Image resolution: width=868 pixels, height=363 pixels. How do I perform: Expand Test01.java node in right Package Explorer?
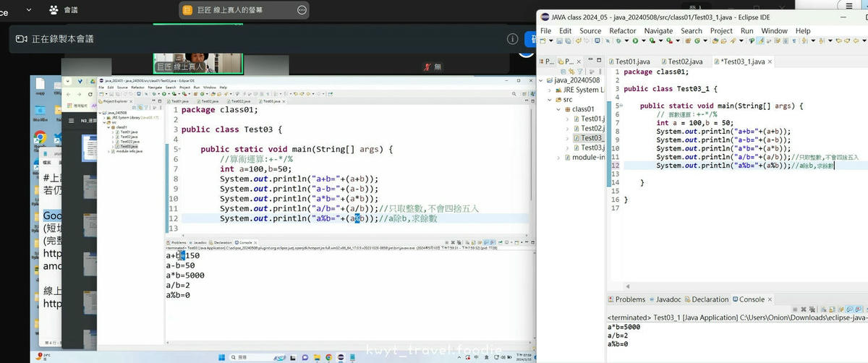(x=567, y=119)
